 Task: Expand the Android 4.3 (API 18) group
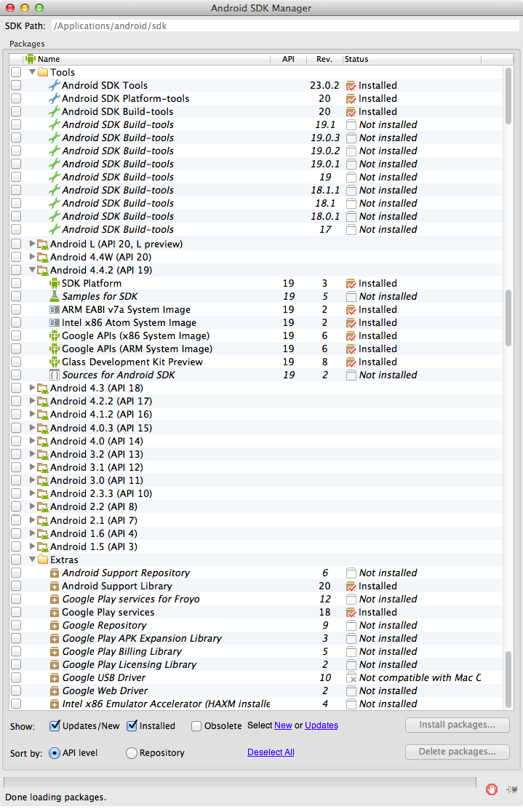33,388
